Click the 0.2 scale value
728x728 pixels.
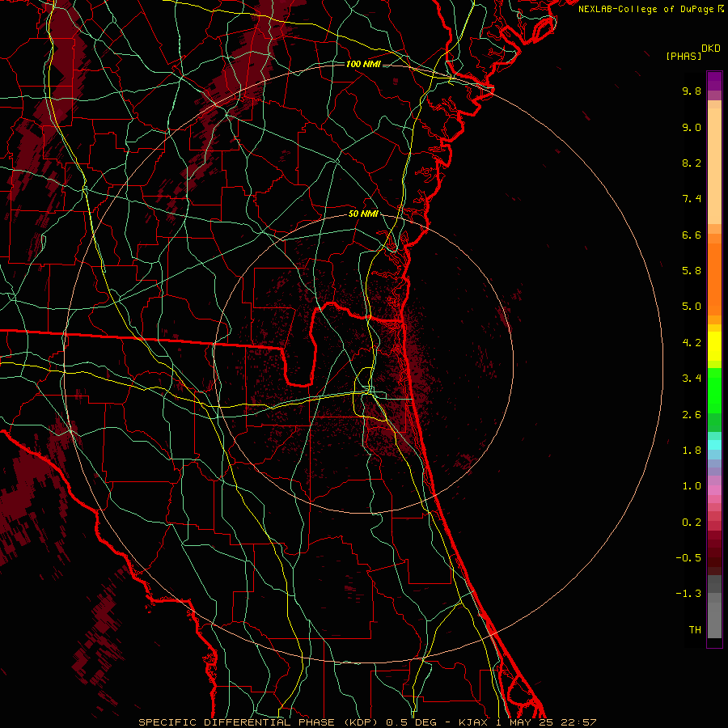click(692, 523)
